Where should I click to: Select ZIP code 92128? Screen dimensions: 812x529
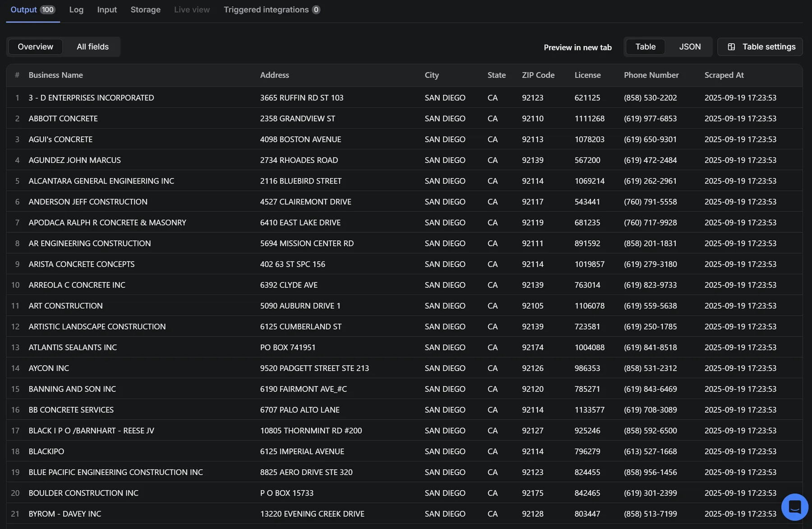click(532, 514)
